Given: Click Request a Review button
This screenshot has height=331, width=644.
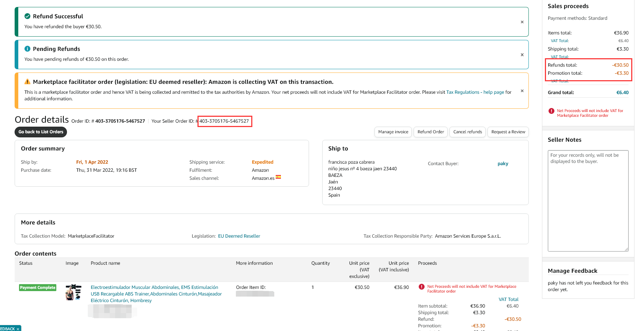Looking at the screenshot, I should tap(508, 132).
